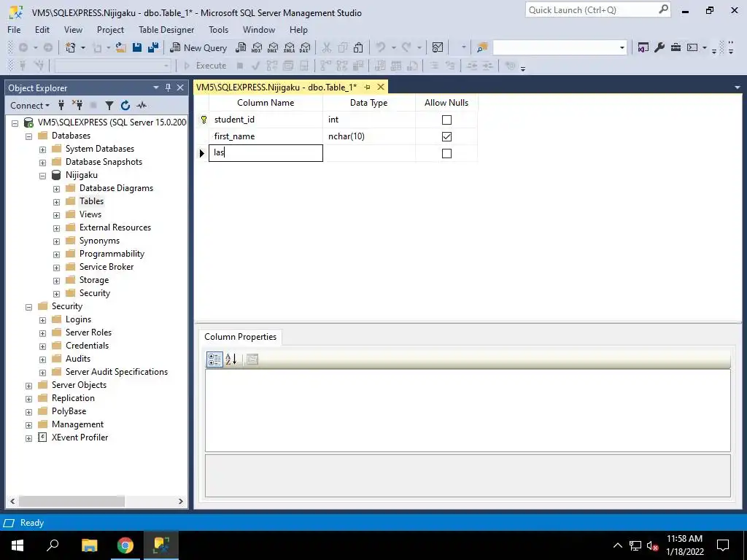Viewport: 747px width, 560px height.
Task: Sort column properties alphabetically
Action: pyautogui.click(x=231, y=359)
